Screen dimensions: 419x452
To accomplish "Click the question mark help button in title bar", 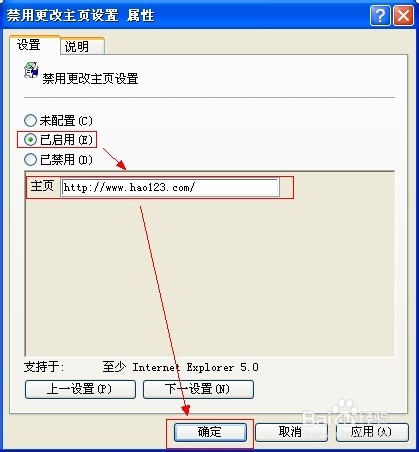I will (x=380, y=16).
